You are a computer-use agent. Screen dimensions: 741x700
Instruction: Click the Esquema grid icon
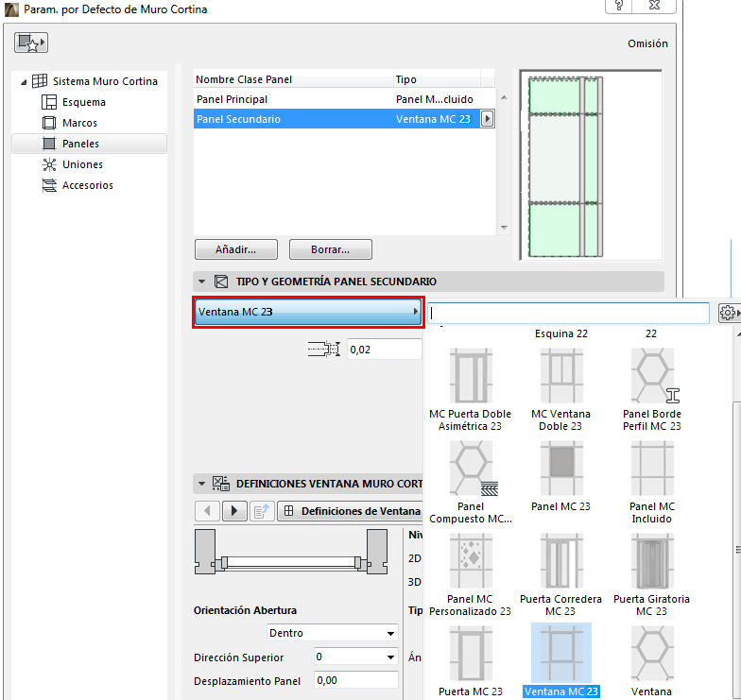click(49, 102)
